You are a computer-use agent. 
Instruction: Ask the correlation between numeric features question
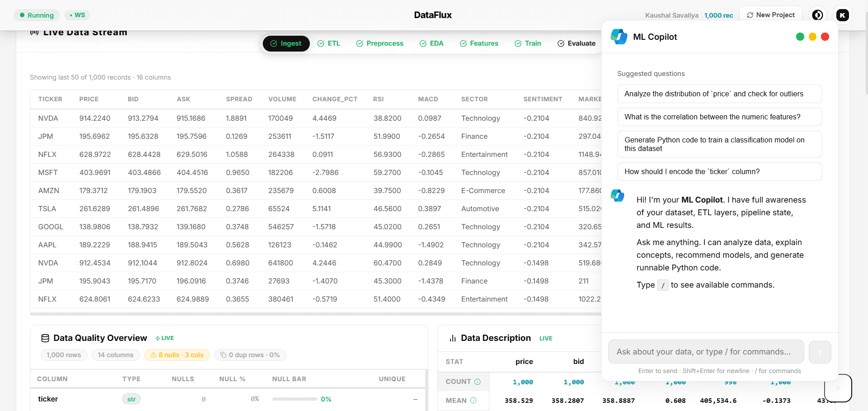[x=719, y=117]
